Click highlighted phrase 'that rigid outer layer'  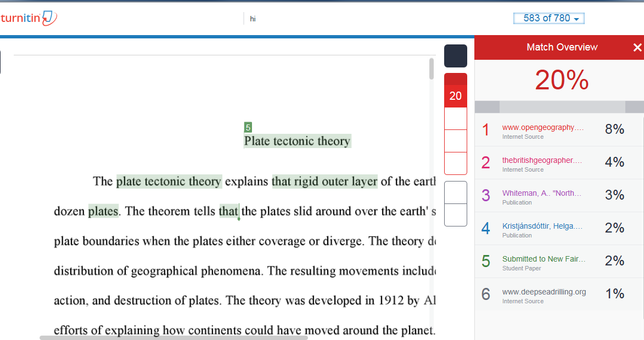(324, 182)
